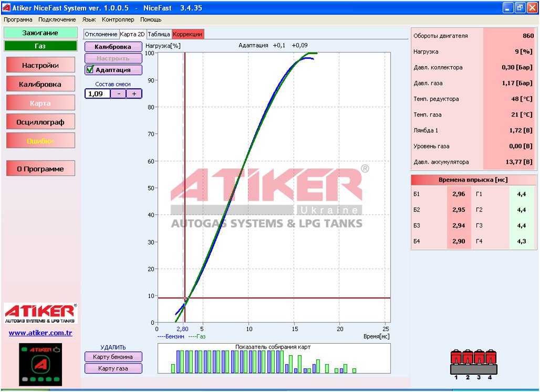This screenshot has width=540, height=392.
Task: Open the Карта section in sidebar
Action: coord(40,103)
